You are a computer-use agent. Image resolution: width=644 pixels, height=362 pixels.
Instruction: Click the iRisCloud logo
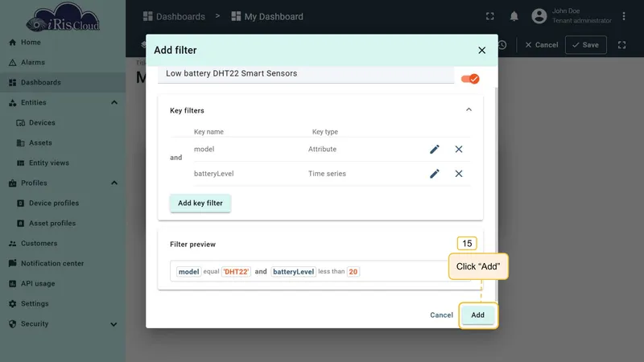(x=63, y=17)
